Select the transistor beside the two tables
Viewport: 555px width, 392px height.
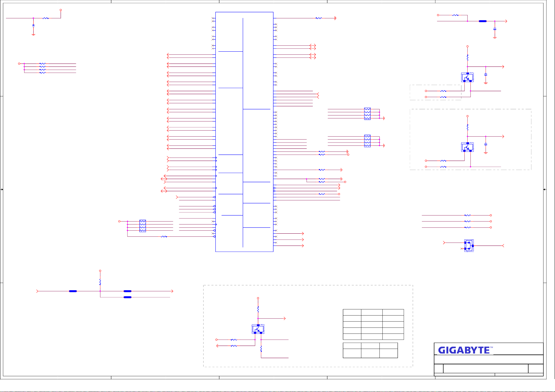tap(258, 329)
